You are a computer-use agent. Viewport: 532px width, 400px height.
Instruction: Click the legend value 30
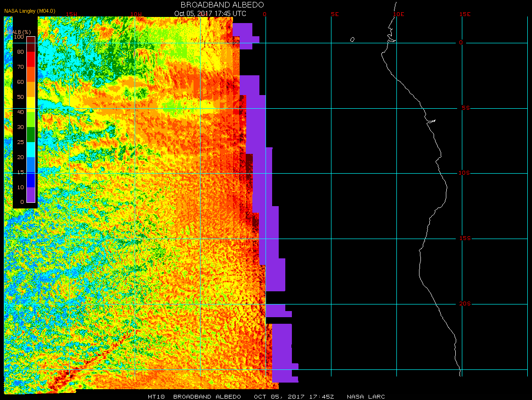(x=20, y=127)
